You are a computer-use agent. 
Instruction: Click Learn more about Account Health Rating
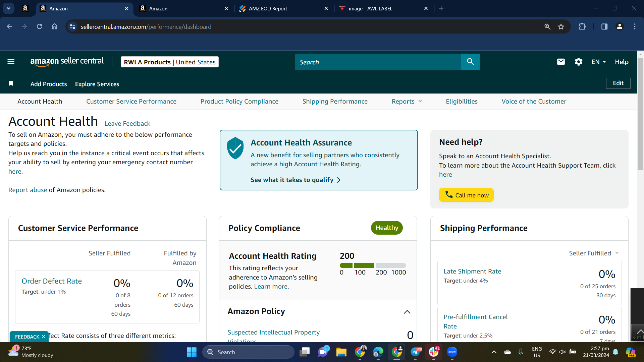(x=271, y=286)
